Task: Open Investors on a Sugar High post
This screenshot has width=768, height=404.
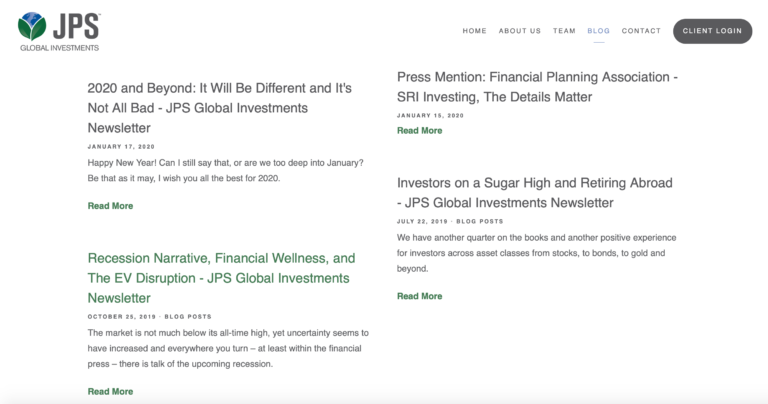Action: (x=535, y=192)
